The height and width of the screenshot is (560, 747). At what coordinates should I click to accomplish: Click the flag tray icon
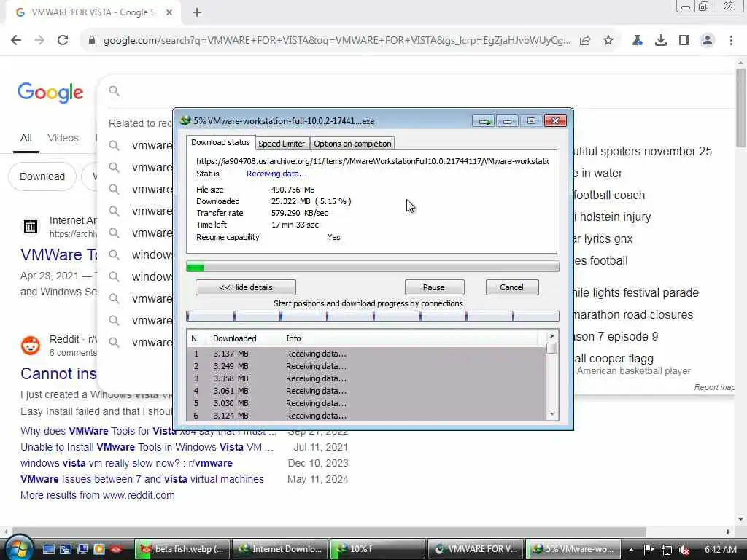coord(649,550)
